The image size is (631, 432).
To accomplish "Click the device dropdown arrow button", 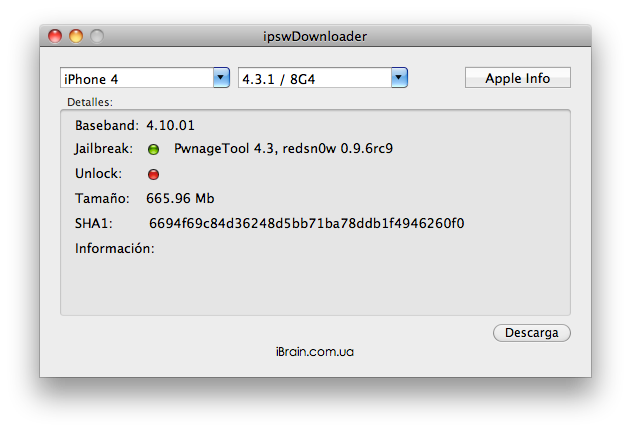I will pos(221,78).
